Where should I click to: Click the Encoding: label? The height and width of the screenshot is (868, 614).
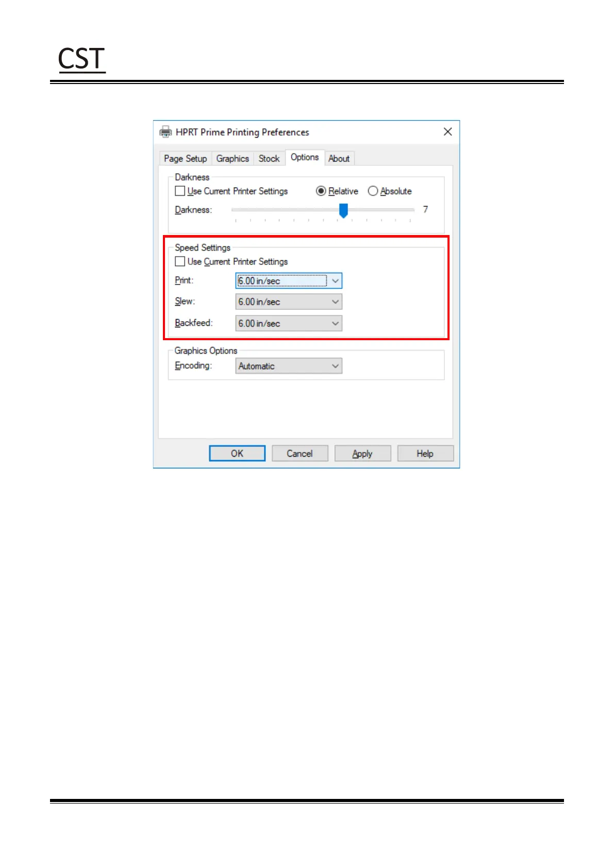coord(193,365)
